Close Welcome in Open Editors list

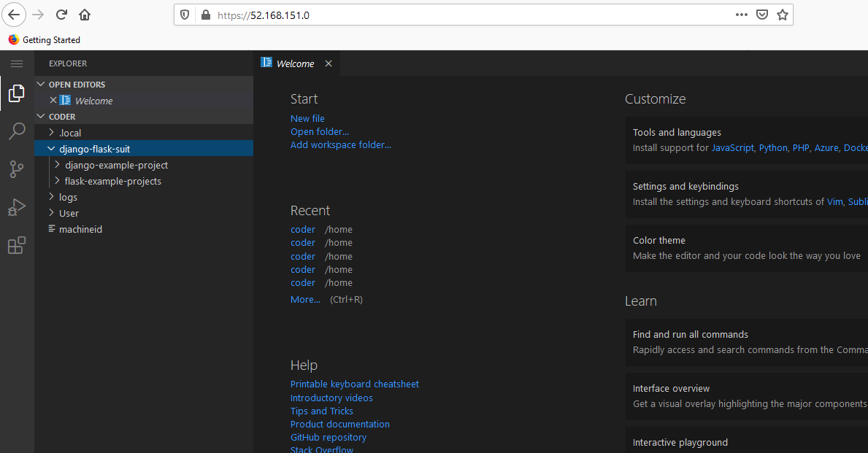pyautogui.click(x=53, y=100)
